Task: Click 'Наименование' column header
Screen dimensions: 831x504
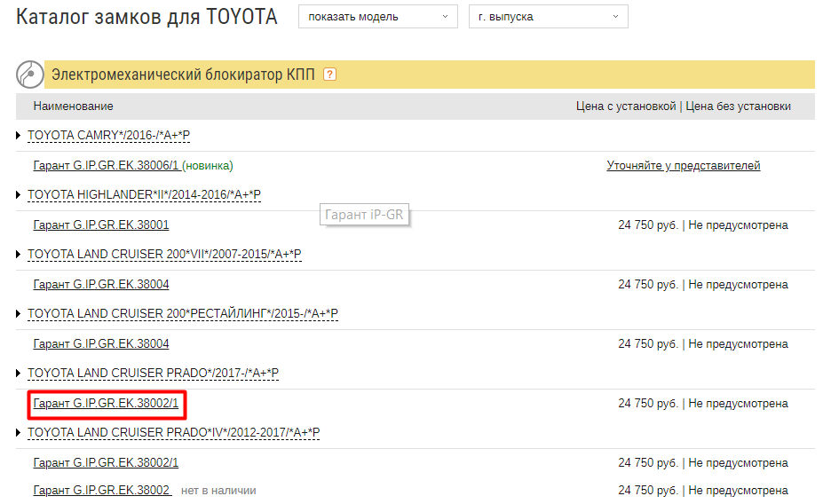Action: pyautogui.click(x=73, y=106)
